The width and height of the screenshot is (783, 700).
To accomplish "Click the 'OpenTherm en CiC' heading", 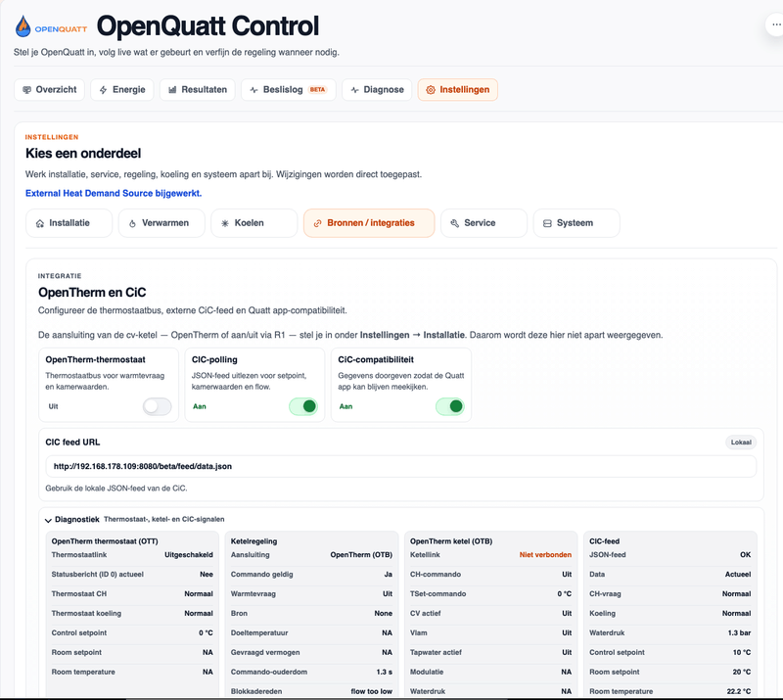I will click(x=92, y=293).
